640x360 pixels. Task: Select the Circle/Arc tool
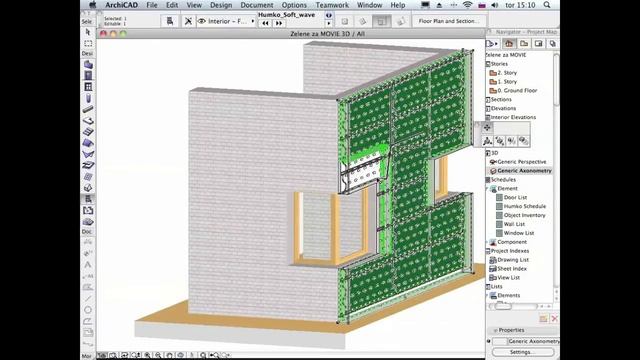(88, 310)
